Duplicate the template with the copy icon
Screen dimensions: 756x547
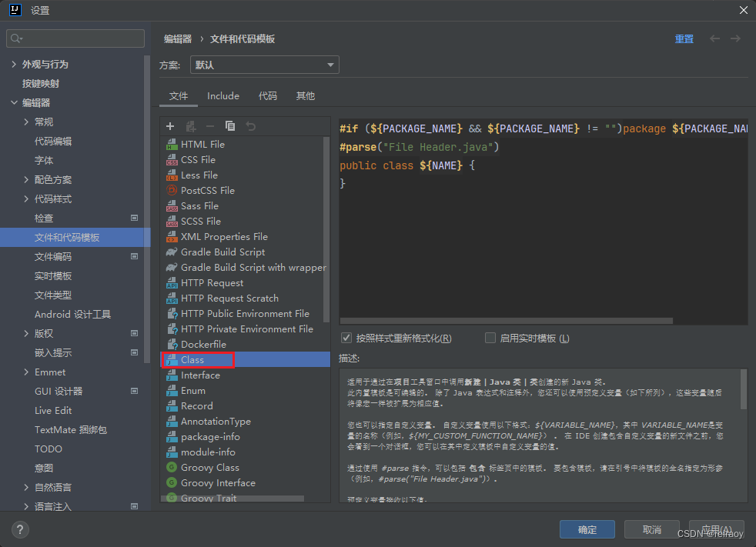(229, 125)
